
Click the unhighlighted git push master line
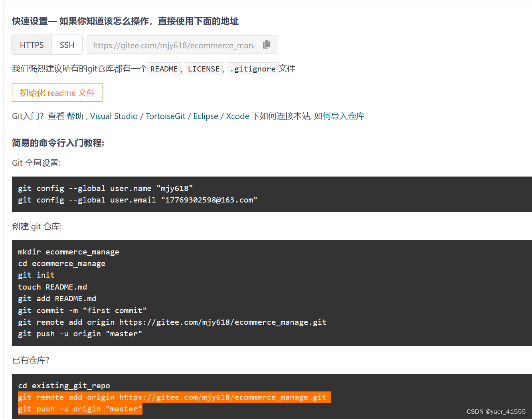pos(80,334)
